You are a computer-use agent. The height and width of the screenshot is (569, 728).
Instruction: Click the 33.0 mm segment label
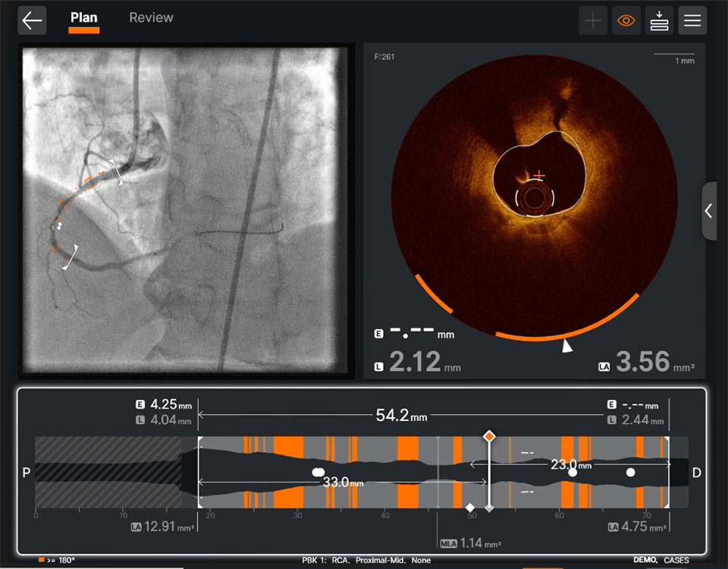coord(343,483)
